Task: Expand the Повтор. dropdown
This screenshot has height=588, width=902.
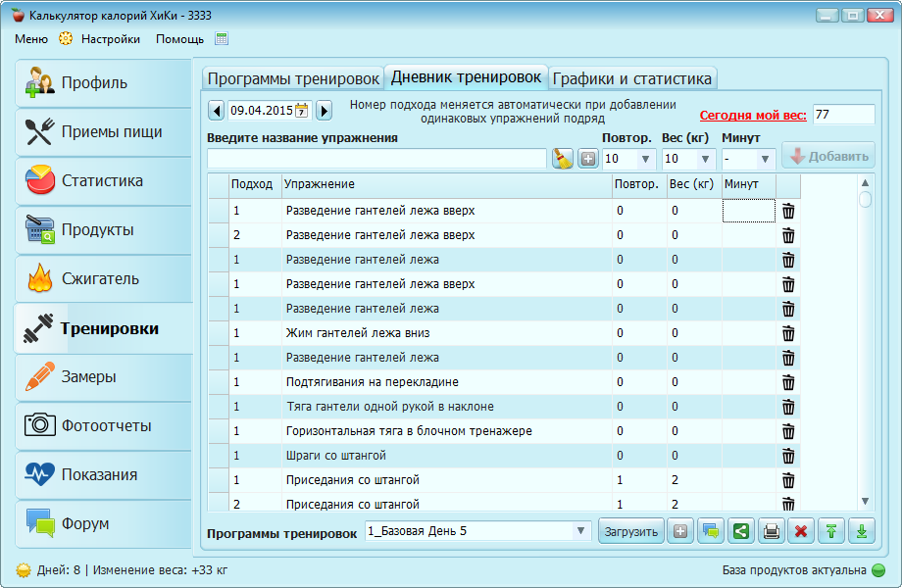Action: click(x=645, y=159)
